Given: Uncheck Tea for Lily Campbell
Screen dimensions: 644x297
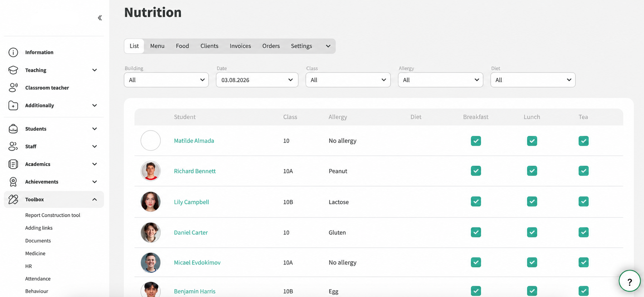Looking at the screenshot, I should click(583, 201).
